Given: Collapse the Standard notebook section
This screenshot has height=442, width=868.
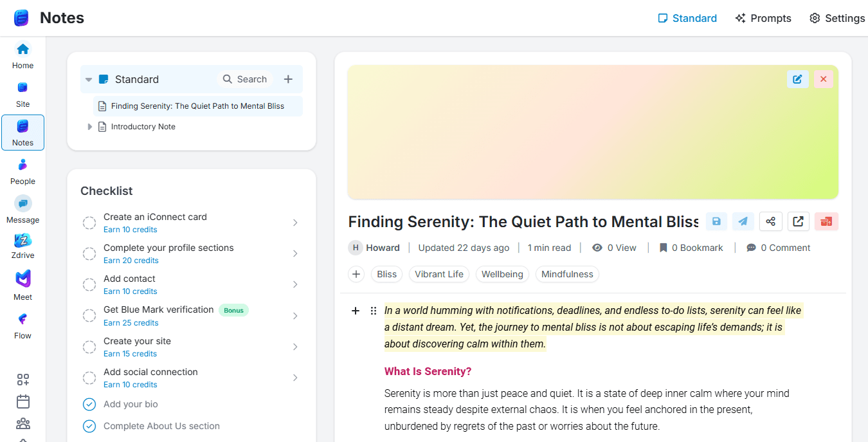Looking at the screenshot, I should (x=89, y=80).
